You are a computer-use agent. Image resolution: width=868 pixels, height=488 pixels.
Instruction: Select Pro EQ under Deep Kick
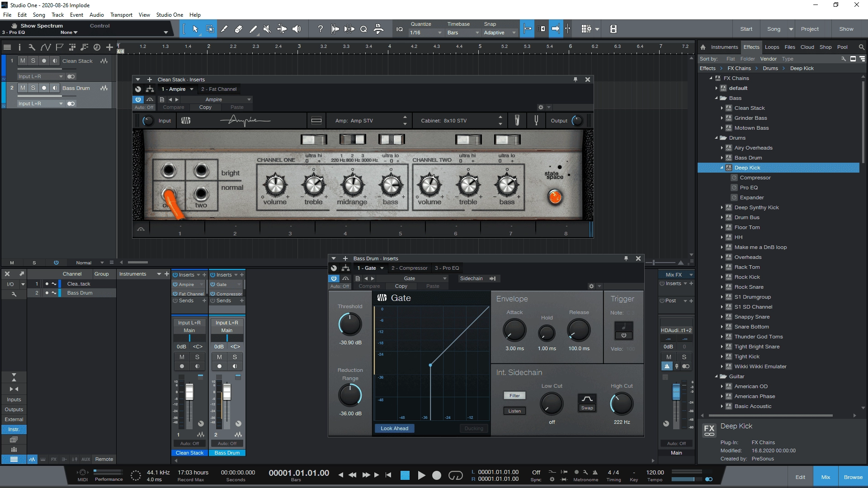pyautogui.click(x=749, y=188)
